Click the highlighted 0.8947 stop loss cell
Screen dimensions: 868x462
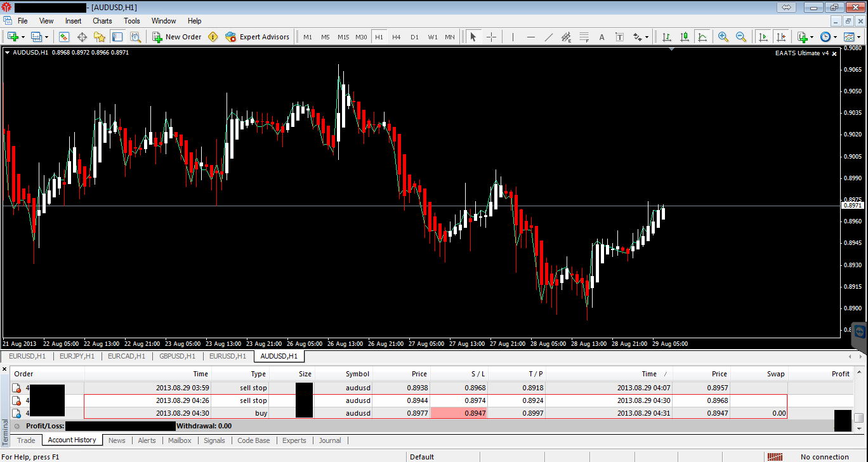459,413
